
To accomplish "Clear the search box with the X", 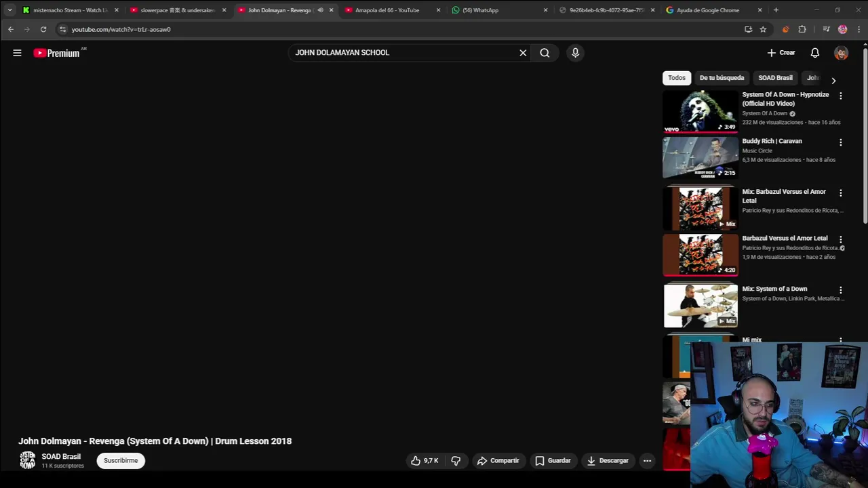I will (523, 52).
